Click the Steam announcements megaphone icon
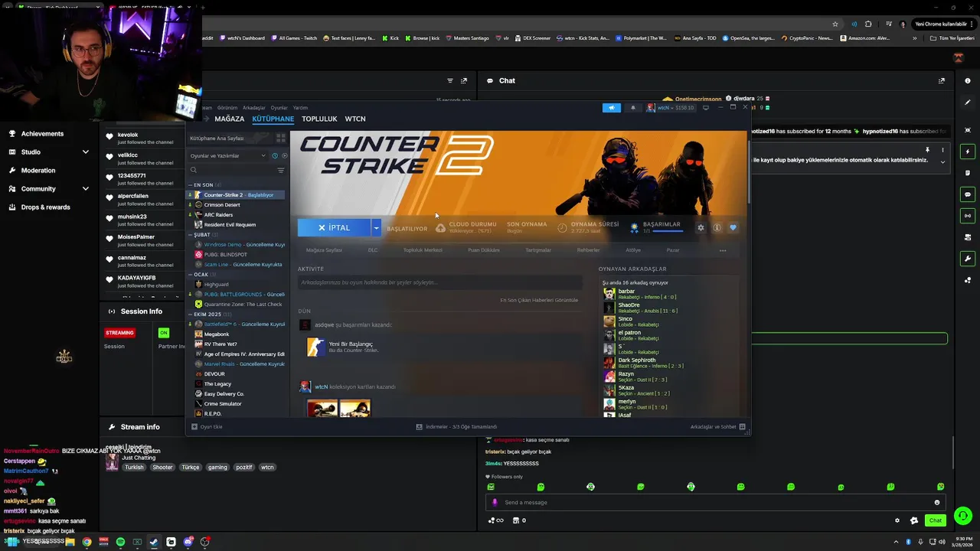Image resolution: width=980 pixels, height=551 pixels. tap(611, 108)
